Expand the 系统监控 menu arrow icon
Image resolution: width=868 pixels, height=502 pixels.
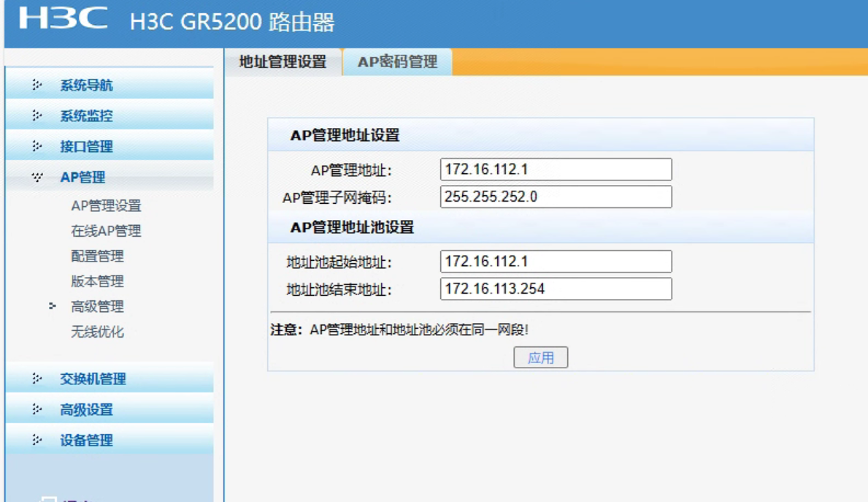coord(37,115)
